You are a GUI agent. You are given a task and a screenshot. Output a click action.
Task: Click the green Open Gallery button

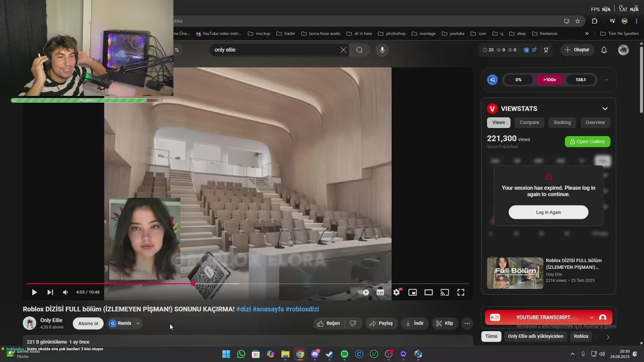click(x=588, y=142)
